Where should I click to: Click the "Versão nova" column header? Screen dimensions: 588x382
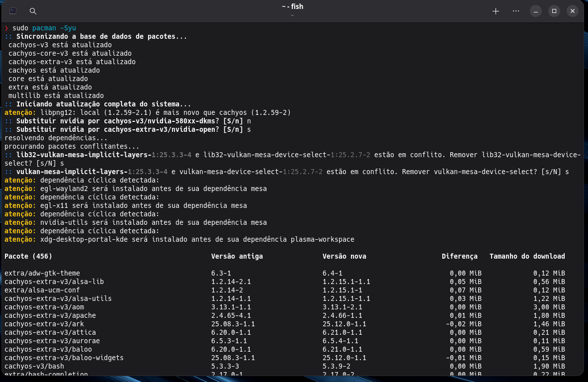pos(344,256)
